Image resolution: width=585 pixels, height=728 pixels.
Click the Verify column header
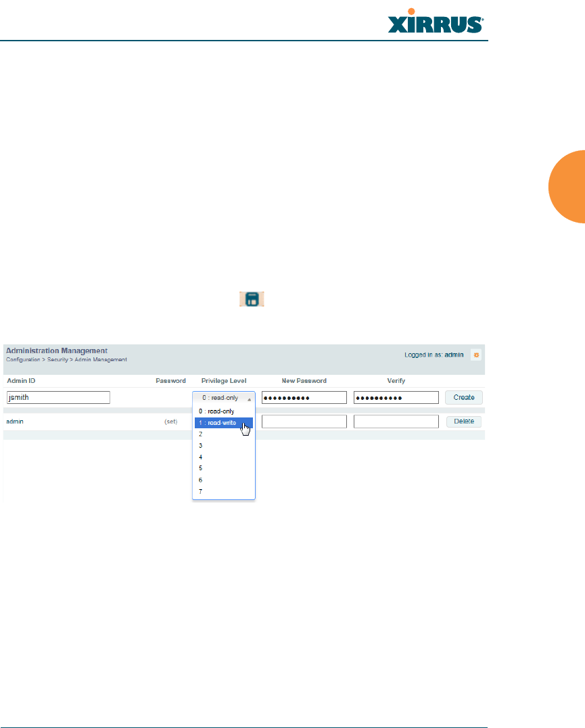(396, 381)
